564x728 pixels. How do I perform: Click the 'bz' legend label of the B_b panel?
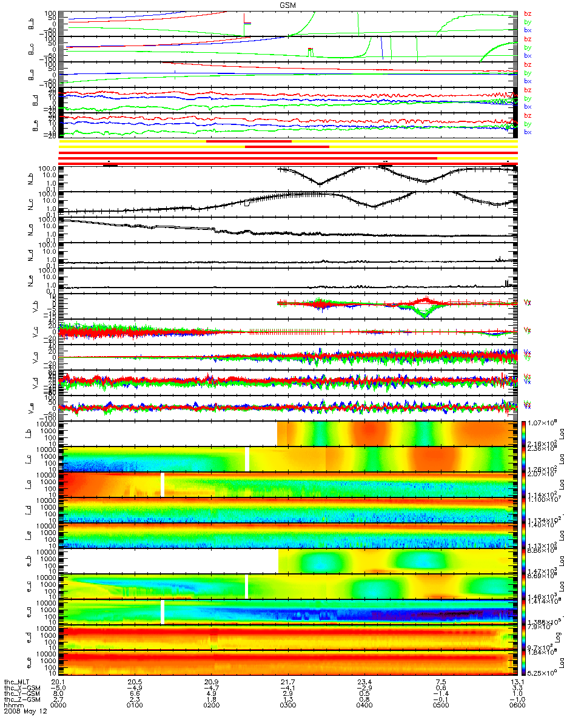tap(528, 14)
